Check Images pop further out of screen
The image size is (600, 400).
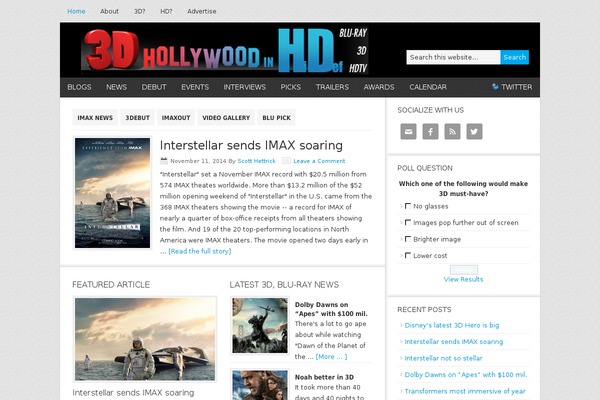point(408,222)
